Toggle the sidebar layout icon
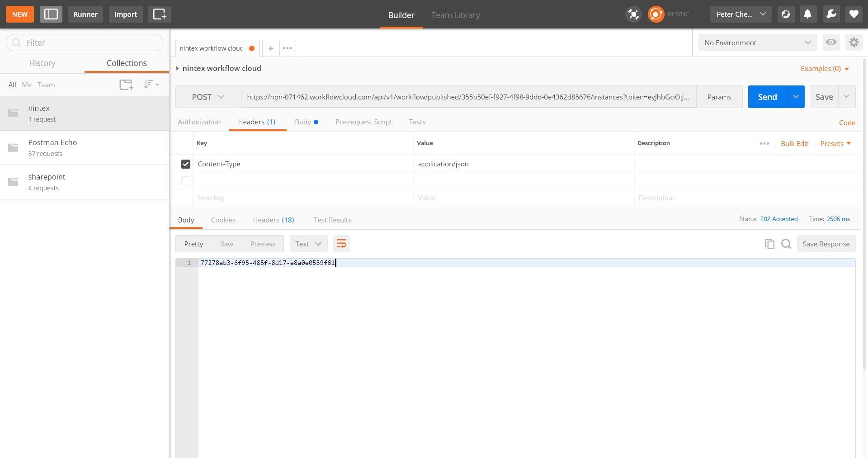This screenshot has width=868, height=458. 51,14
